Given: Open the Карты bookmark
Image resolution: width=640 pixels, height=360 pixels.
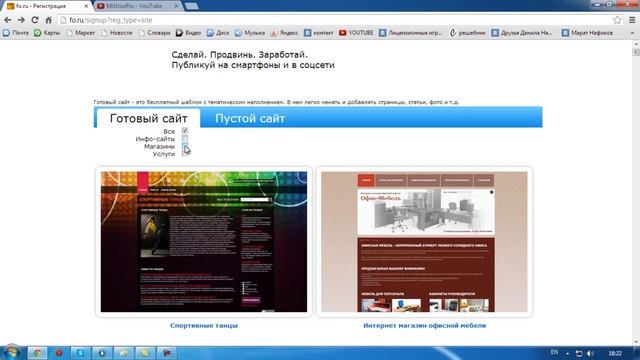Looking at the screenshot, I should point(47,33).
